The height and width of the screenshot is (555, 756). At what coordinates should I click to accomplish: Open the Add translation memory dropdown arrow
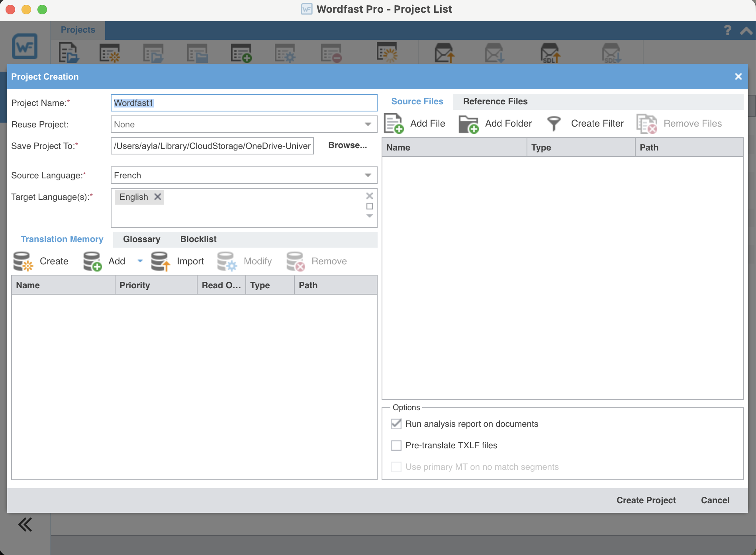click(140, 261)
